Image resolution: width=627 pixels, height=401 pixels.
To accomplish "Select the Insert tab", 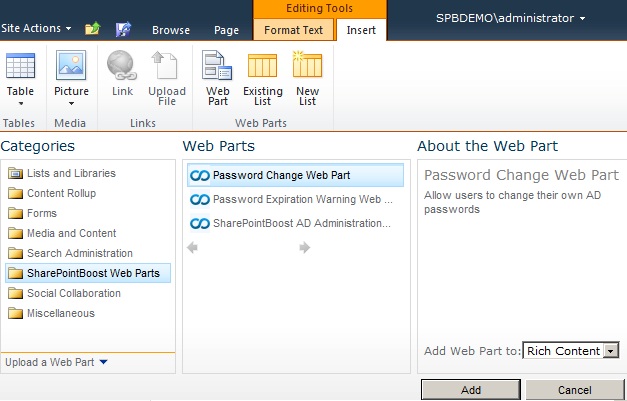I will (361, 30).
